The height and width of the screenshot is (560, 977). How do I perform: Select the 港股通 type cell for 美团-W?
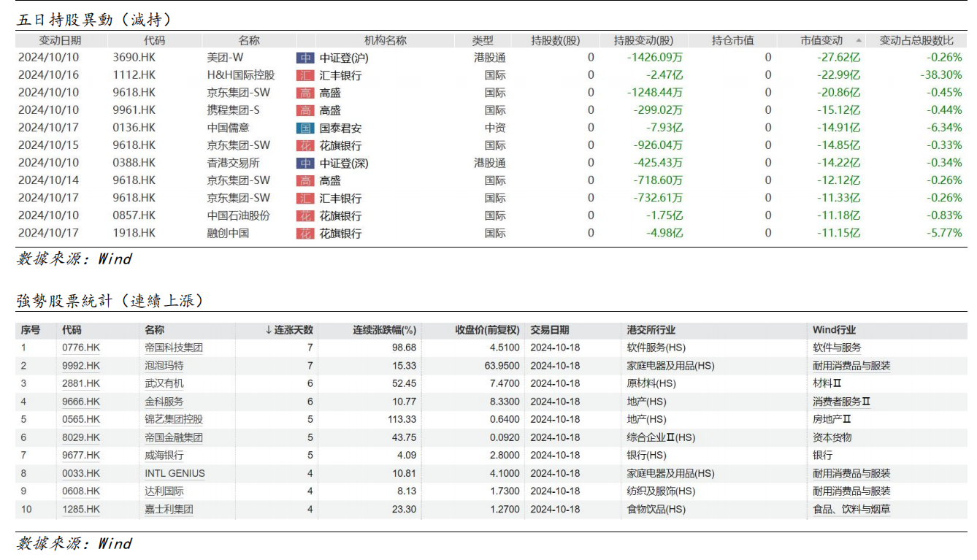click(x=490, y=58)
